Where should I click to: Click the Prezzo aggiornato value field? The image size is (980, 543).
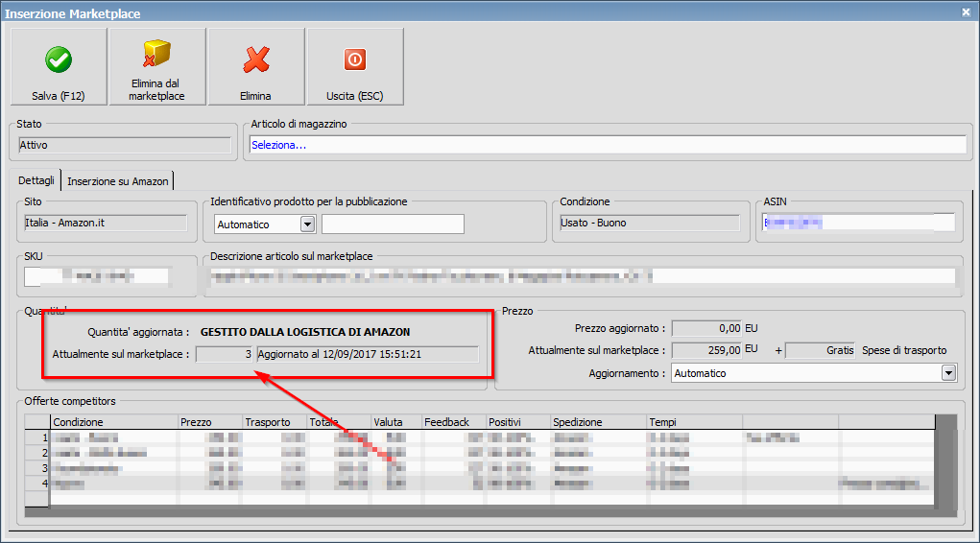pyautogui.click(x=706, y=329)
